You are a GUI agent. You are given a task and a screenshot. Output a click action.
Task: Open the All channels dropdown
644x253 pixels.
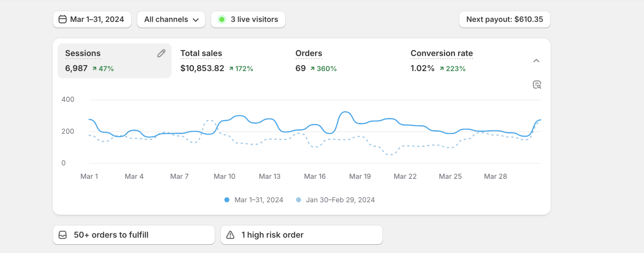[x=171, y=20]
